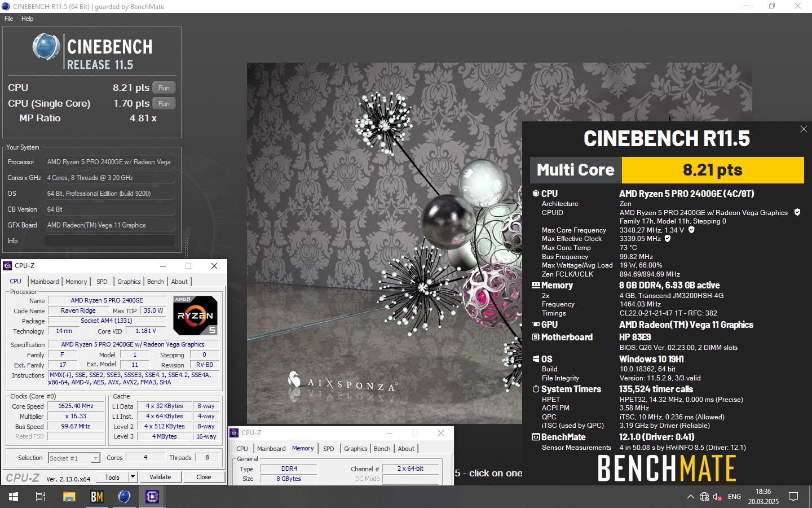
Task: Open the Tools dropdown arrow in CPU-Z
Action: pos(133,477)
